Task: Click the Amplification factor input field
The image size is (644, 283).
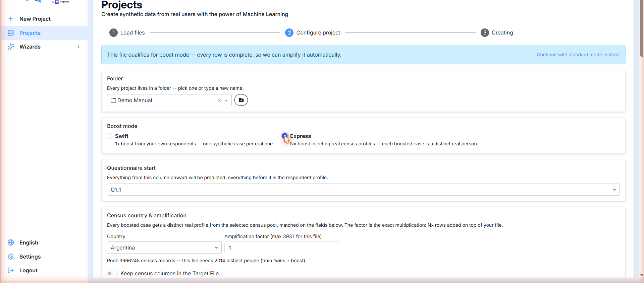Action: [282, 248]
